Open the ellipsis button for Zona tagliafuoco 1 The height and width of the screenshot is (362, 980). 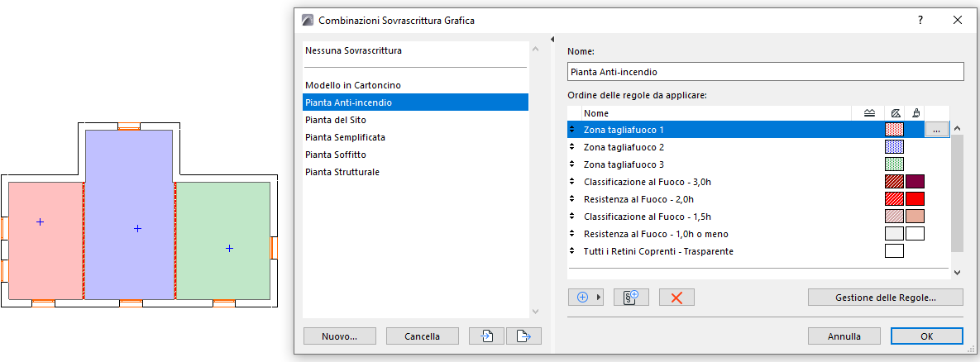[935, 130]
